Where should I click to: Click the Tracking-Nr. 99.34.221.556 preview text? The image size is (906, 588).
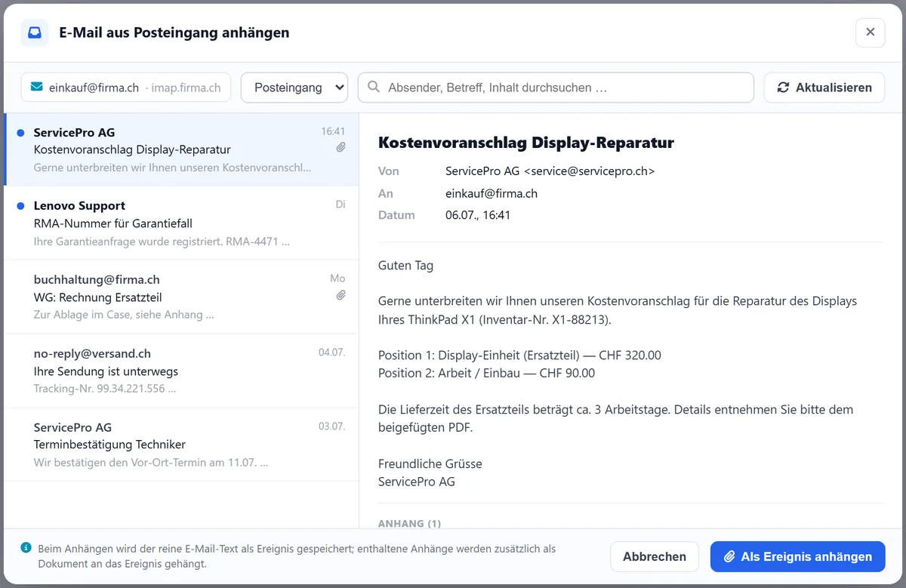pyautogui.click(x=105, y=389)
